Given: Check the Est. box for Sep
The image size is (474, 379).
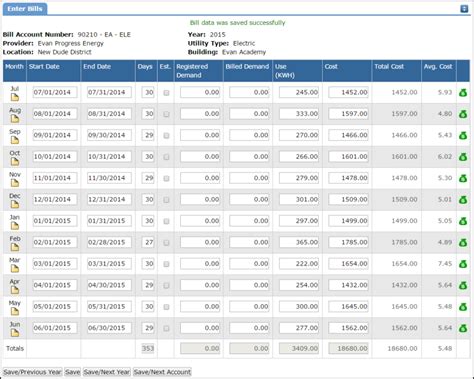Looking at the screenshot, I should (x=166, y=136).
